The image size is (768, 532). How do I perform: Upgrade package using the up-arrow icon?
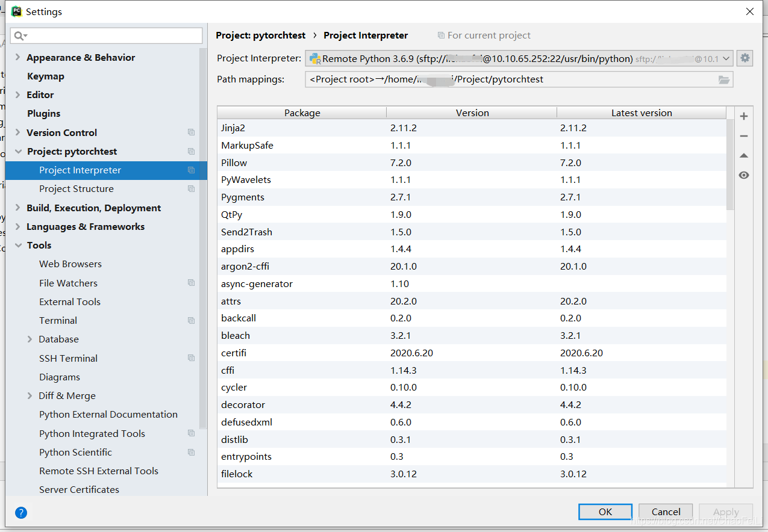coord(744,155)
